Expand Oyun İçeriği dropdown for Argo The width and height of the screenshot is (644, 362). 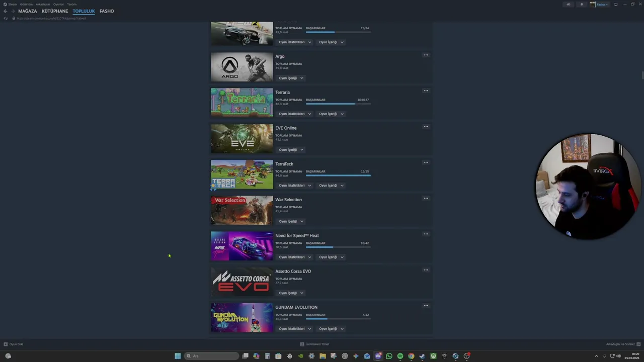(x=291, y=78)
